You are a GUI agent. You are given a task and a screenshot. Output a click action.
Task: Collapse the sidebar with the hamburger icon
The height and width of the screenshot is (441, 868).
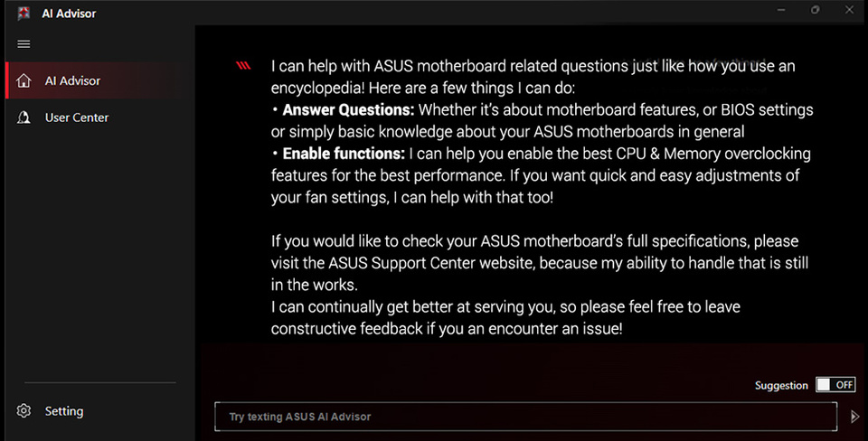tap(24, 43)
